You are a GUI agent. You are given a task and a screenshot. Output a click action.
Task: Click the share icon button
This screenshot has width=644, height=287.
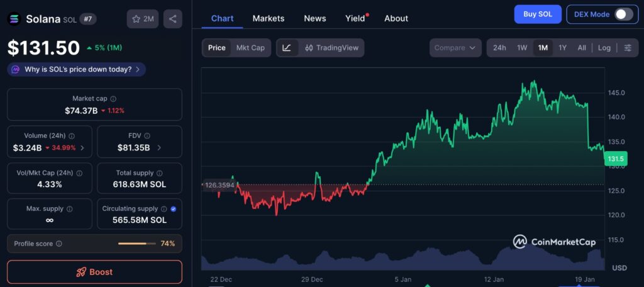(172, 19)
